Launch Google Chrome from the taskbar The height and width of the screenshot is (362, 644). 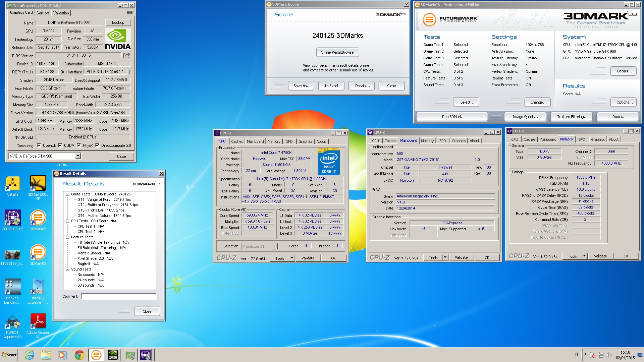(x=79, y=355)
